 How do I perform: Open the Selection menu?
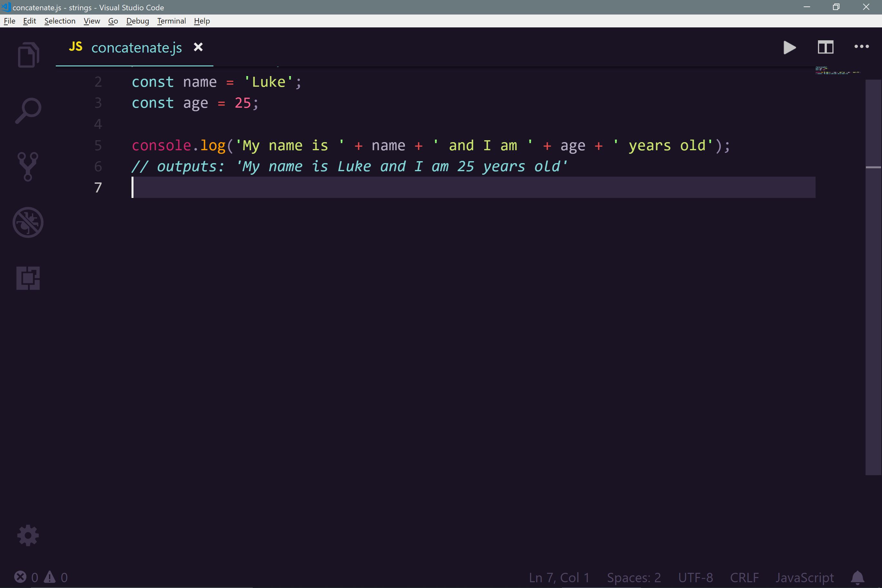click(x=60, y=21)
